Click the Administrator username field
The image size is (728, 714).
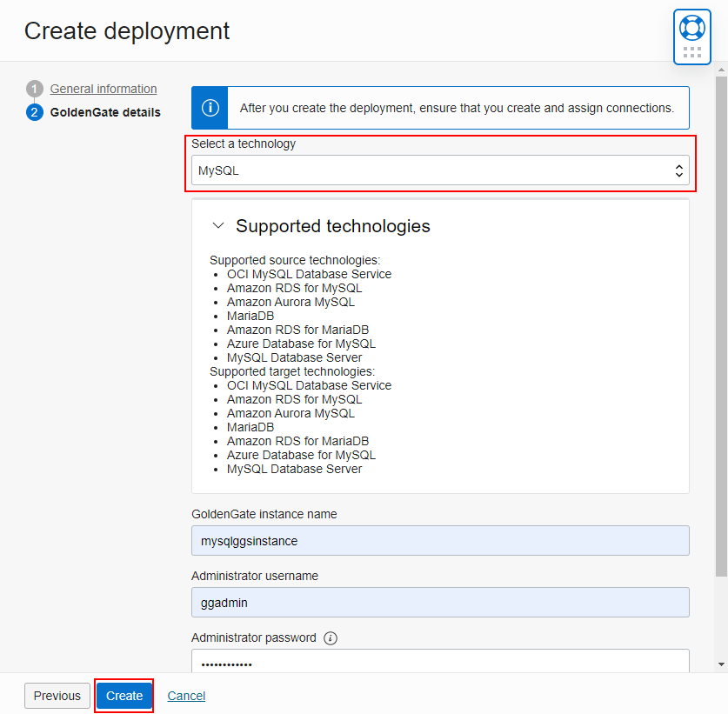(x=439, y=602)
